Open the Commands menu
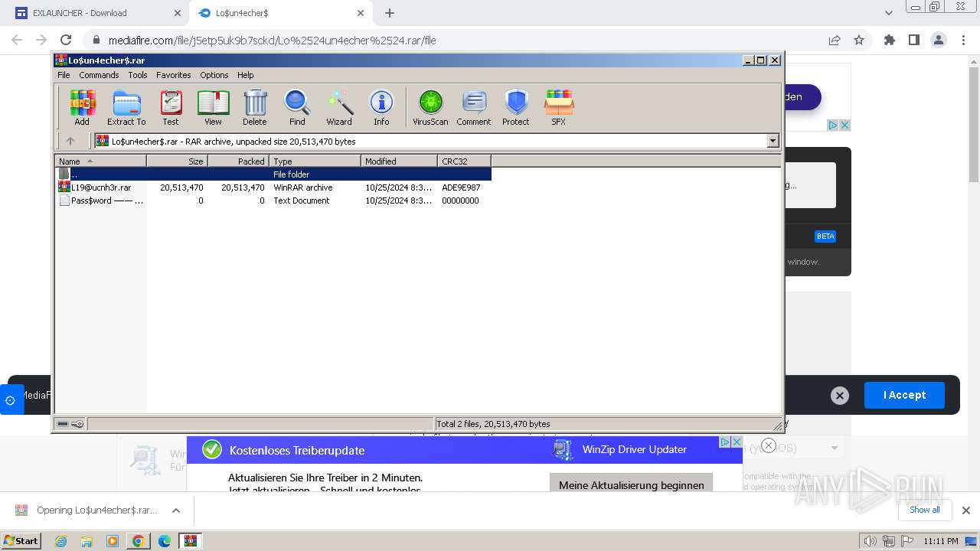This screenshot has height=551, width=980. (99, 75)
